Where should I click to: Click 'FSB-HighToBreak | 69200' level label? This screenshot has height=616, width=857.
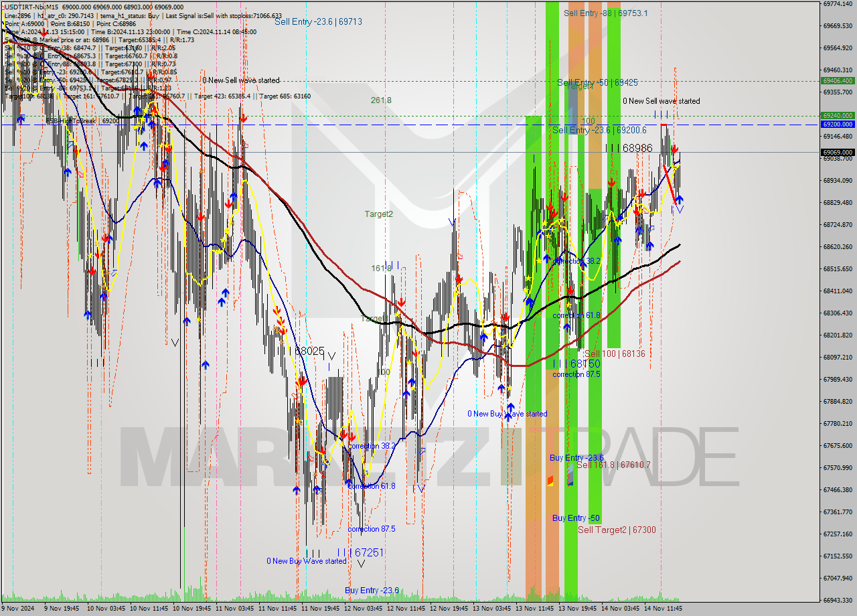82,121
